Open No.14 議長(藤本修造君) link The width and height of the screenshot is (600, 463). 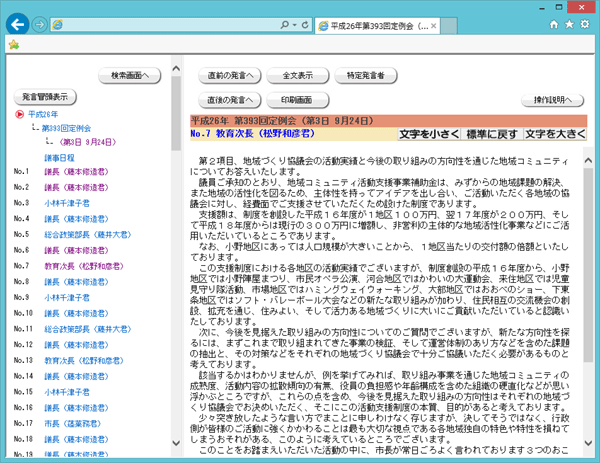[x=76, y=376]
